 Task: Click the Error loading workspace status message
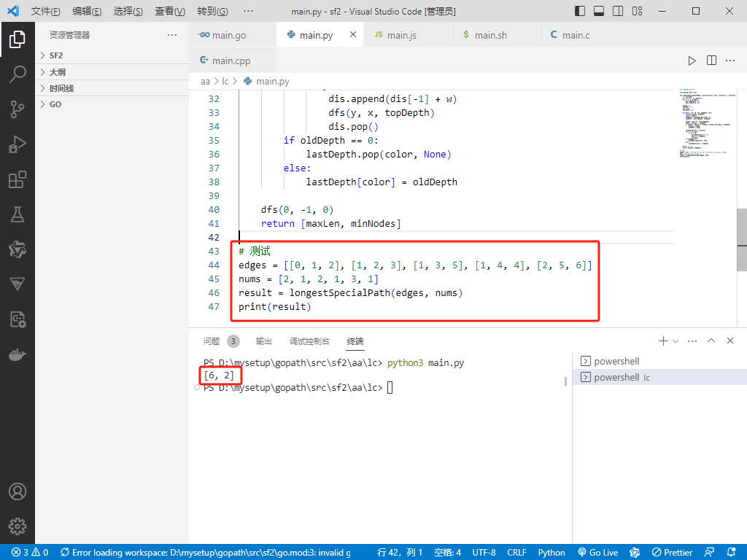206,553
